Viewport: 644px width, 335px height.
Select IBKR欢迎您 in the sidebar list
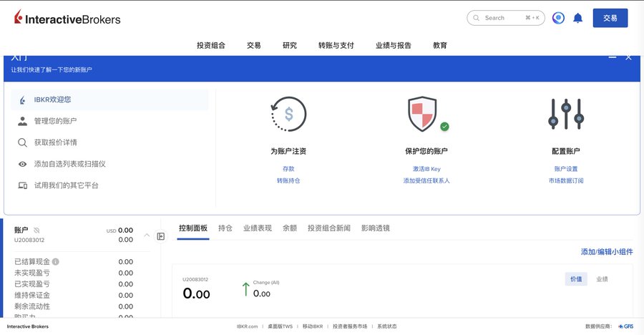click(109, 100)
